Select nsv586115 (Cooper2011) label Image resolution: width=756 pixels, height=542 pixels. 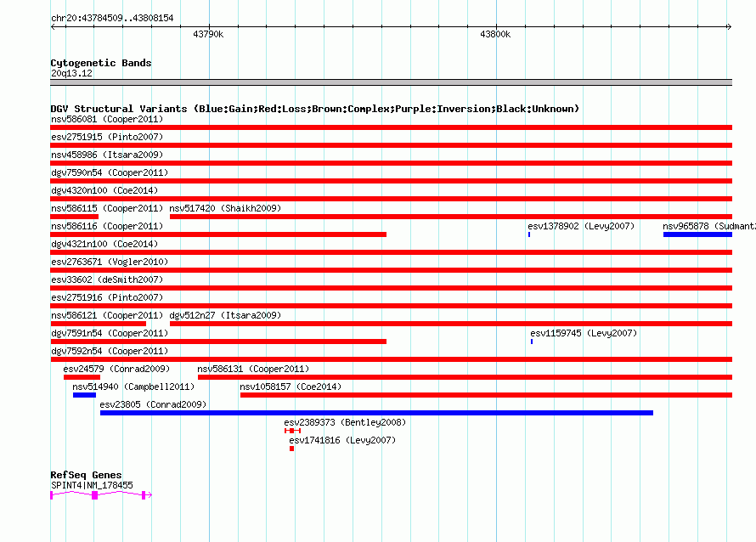pos(107,208)
